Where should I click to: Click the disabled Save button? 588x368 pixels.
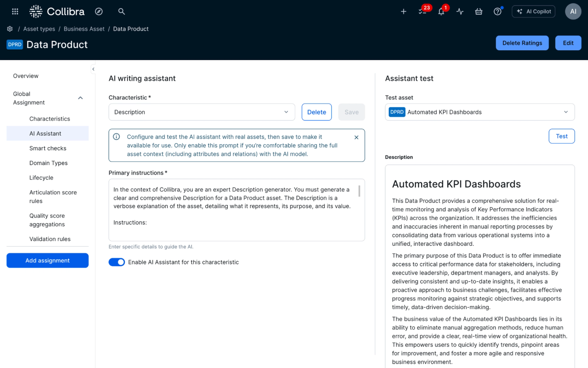pos(352,112)
